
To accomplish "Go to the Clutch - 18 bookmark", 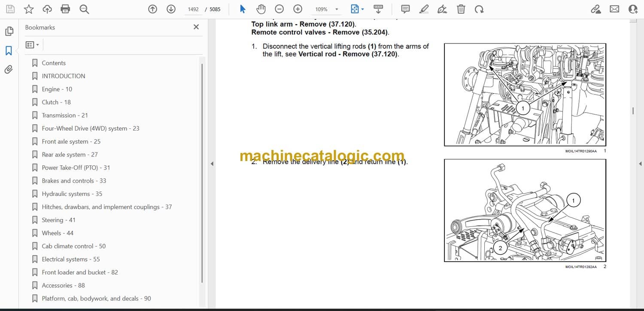I will pyautogui.click(x=56, y=102).
